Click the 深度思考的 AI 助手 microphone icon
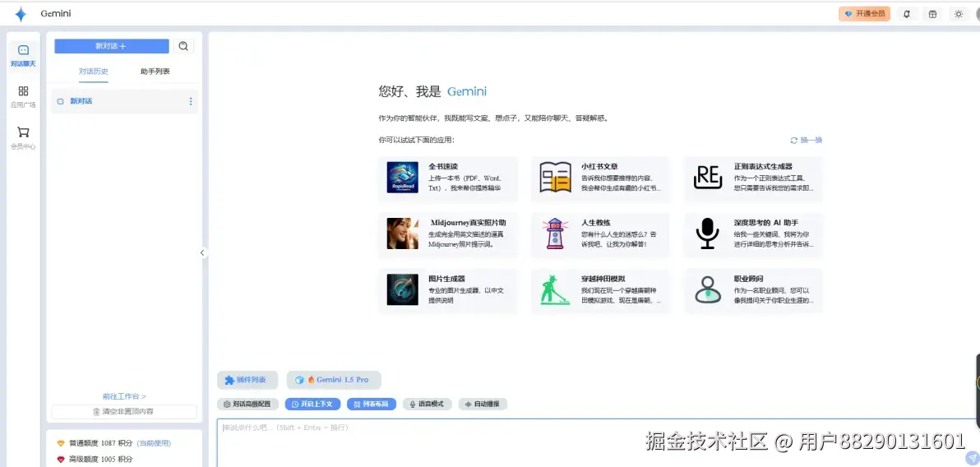The image size is (980, 467). pos(708,233)
